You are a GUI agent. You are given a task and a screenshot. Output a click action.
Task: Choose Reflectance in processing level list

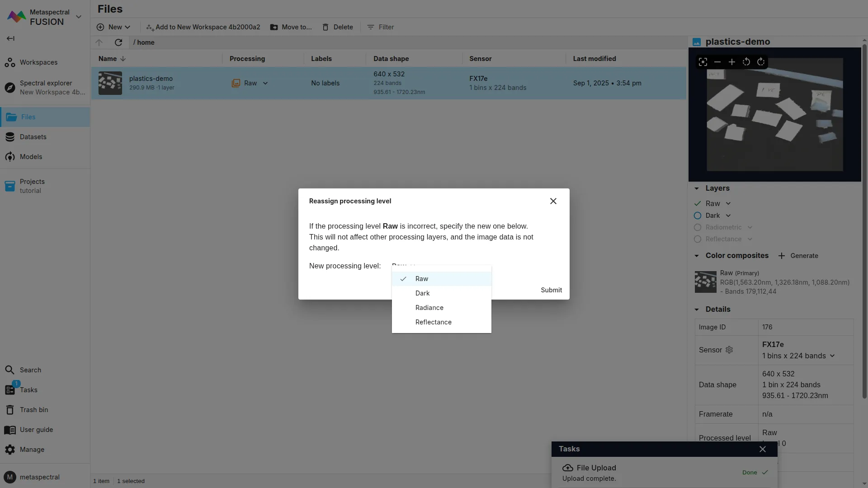(x=433, y=322)
